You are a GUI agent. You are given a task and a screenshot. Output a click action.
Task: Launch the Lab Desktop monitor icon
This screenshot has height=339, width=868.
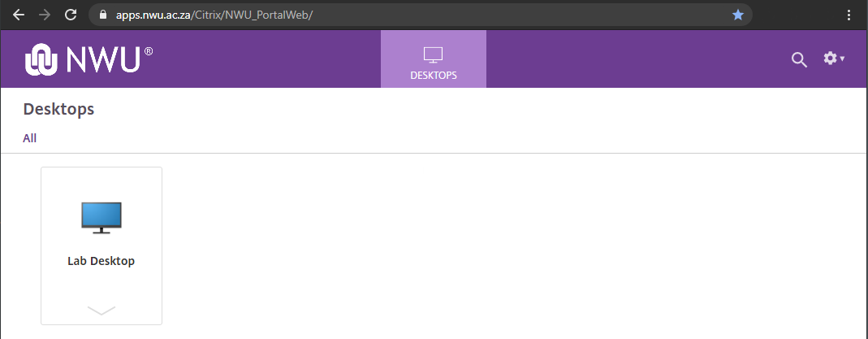101,218
